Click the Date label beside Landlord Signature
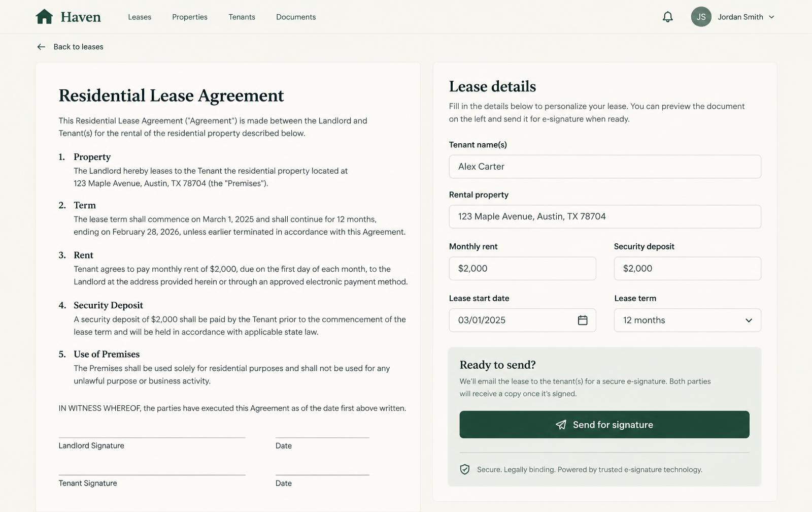812x512 pixels. tap(283, 445)
